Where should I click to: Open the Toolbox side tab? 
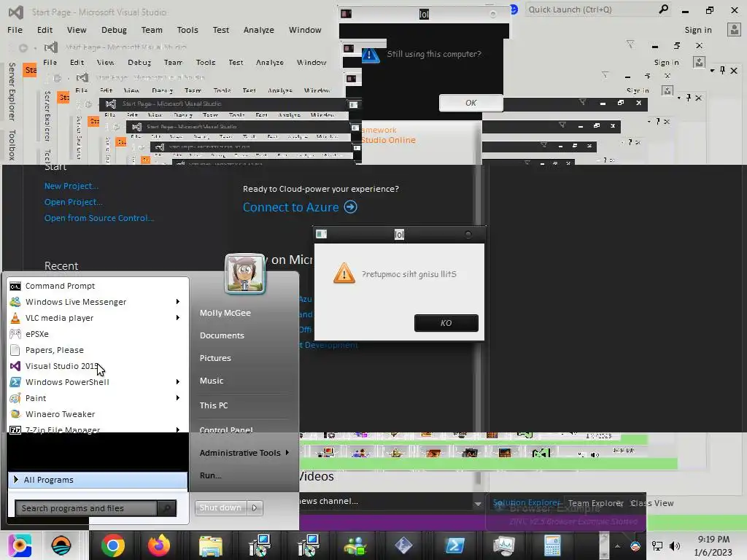point(12,145)
